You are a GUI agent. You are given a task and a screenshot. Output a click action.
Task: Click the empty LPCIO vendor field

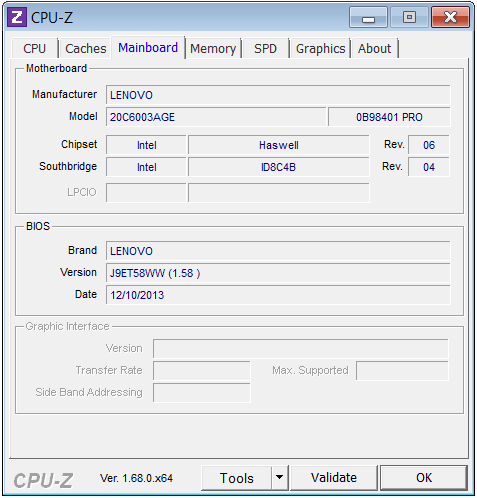point(146,192)
